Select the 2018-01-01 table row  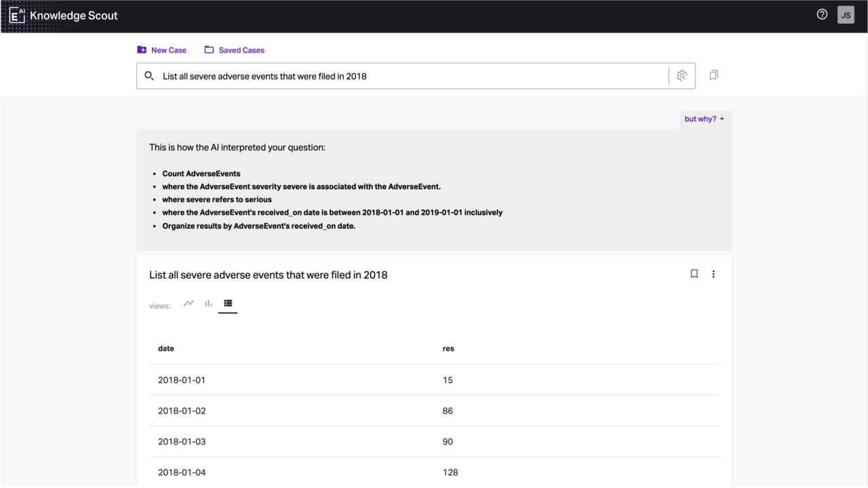click(x=434, y=380)
